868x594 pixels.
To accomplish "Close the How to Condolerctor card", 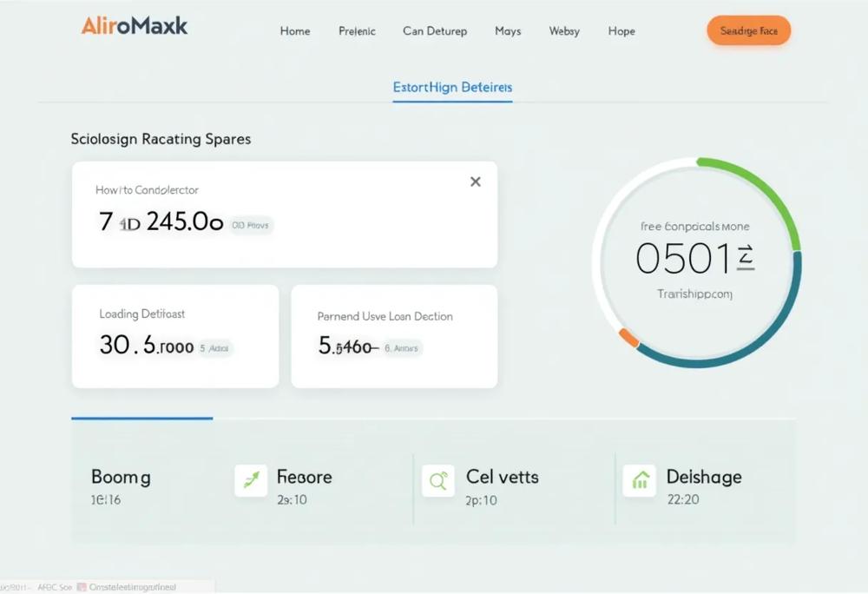I will (x=475, y=181).
